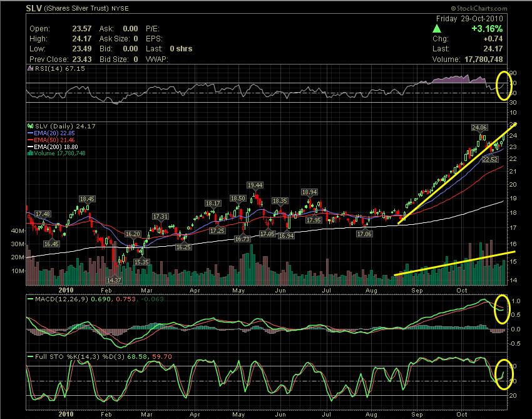This screenshot has width=532, height=419.
Task: Click the 17.25 price marker
Action: 217,231
